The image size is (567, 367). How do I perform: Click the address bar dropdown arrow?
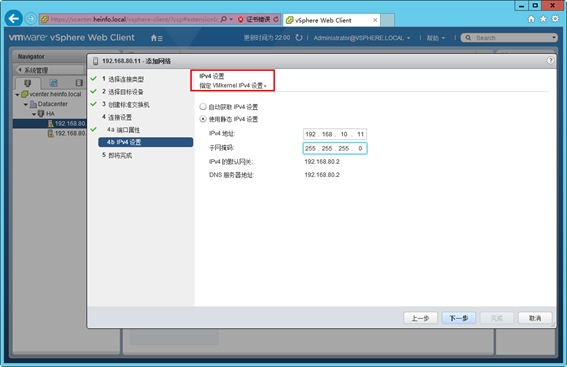(x=231, y=20)
